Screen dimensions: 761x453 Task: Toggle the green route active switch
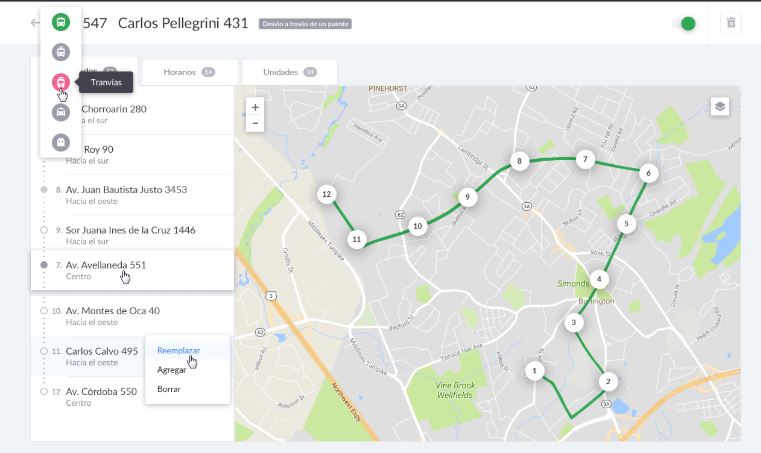(684, 23)
